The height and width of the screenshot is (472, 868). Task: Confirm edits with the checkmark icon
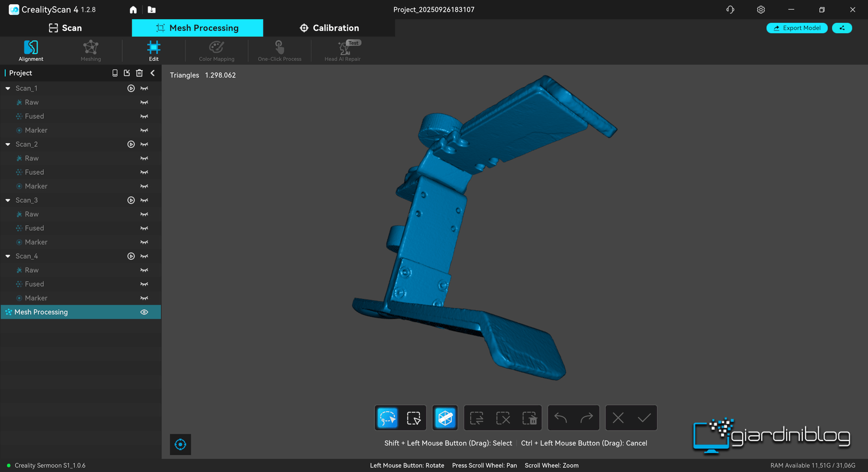[644, 418]
